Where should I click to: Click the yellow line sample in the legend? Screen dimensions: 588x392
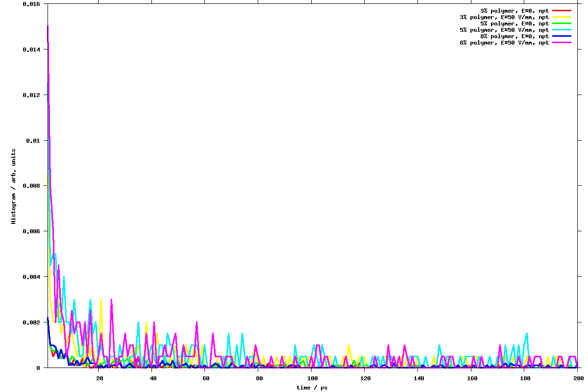[562, 17]
